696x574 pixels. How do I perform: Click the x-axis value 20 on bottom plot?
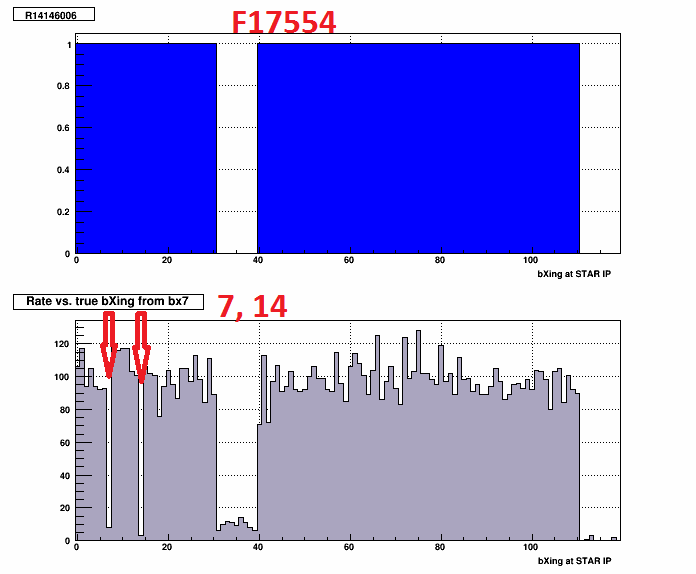167,547
